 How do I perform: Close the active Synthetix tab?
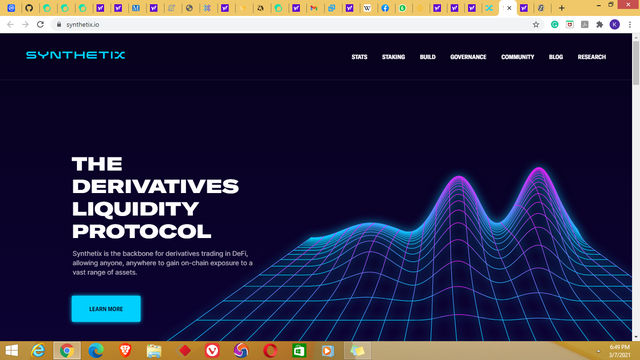509,8
